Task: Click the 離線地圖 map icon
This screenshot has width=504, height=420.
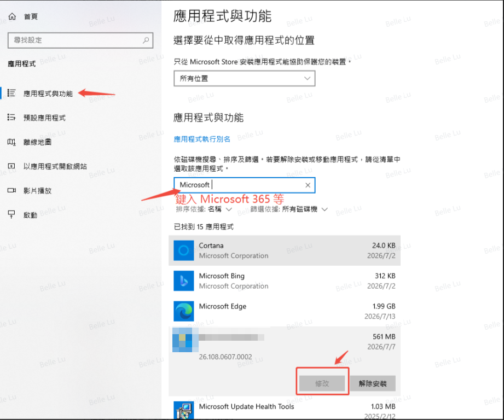Action: tap(11, 142)
